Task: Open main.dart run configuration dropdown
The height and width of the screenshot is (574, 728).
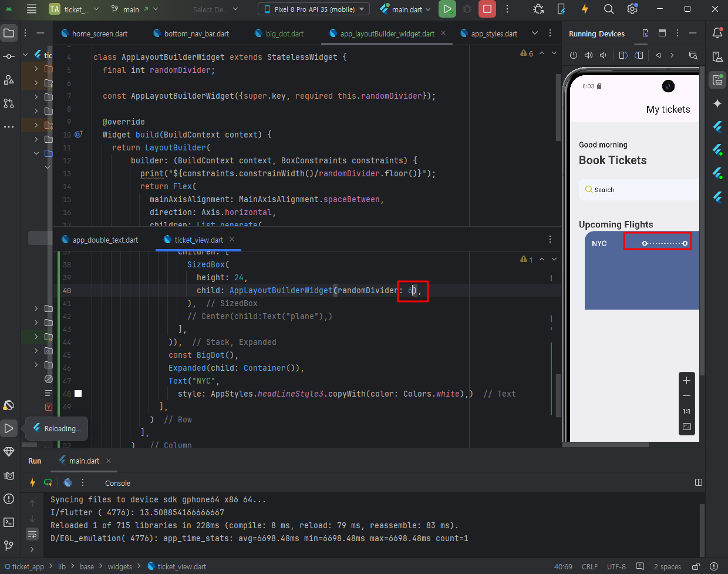Action: pyautogui.click(x=405, y=9)
